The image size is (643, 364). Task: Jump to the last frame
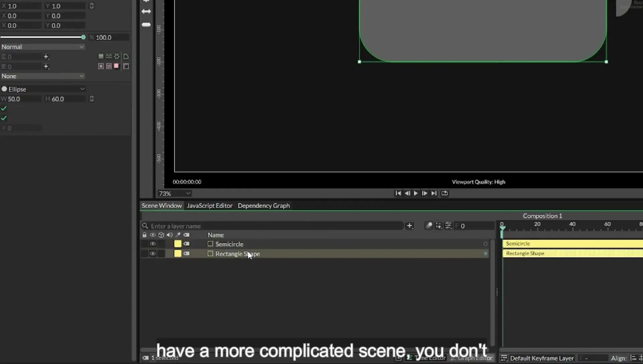pos(434,193)
